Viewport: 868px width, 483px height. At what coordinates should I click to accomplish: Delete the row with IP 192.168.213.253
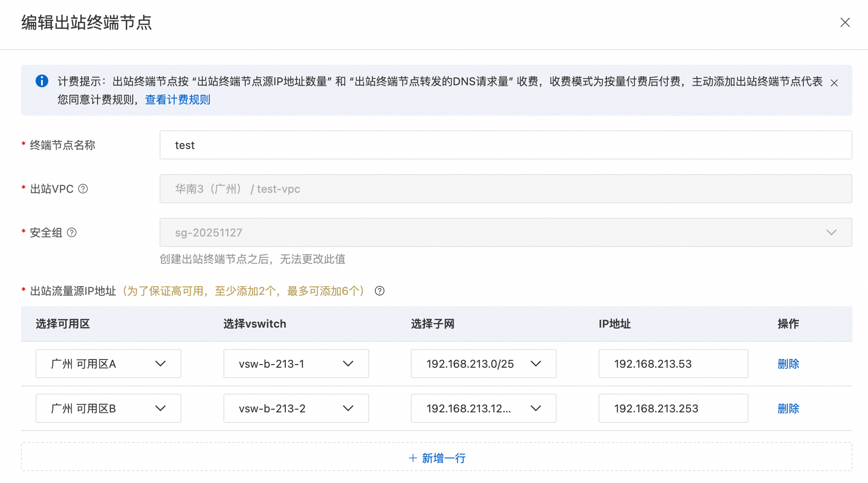pyautogui.click(x=788, y=408)
